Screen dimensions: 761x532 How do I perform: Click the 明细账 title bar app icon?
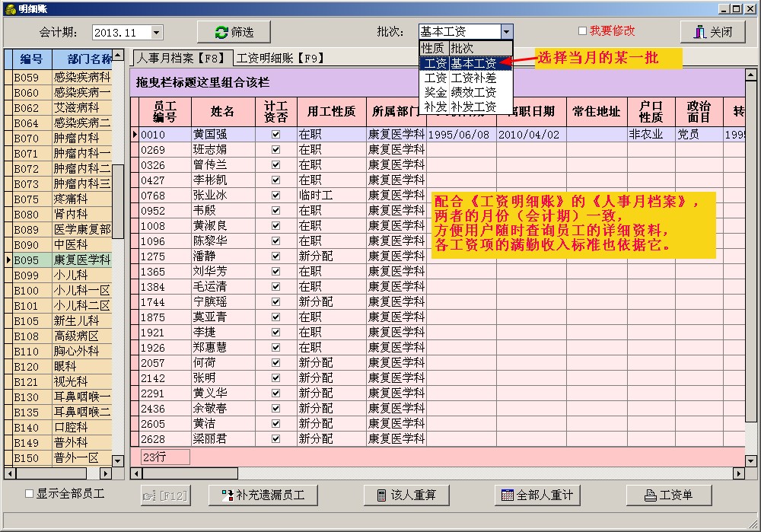coord(8,8)
